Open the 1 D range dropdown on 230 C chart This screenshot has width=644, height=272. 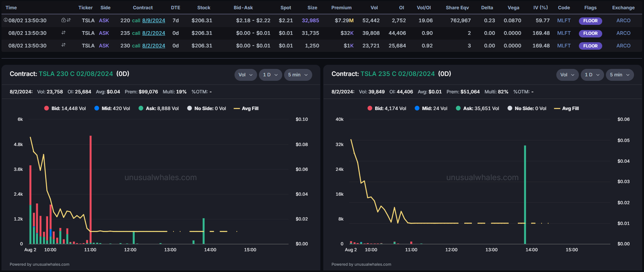[270, 75]
